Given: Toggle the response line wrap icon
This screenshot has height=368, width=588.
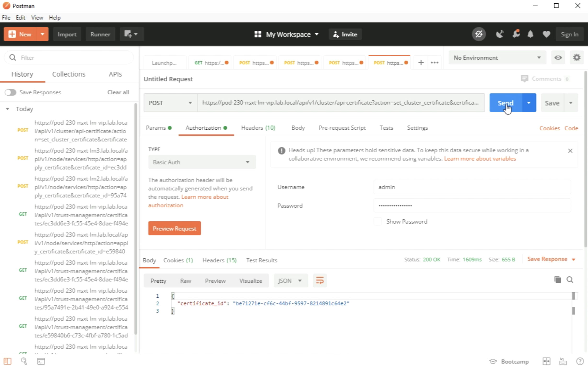Looking at the screenshot, I should (320, 280).
